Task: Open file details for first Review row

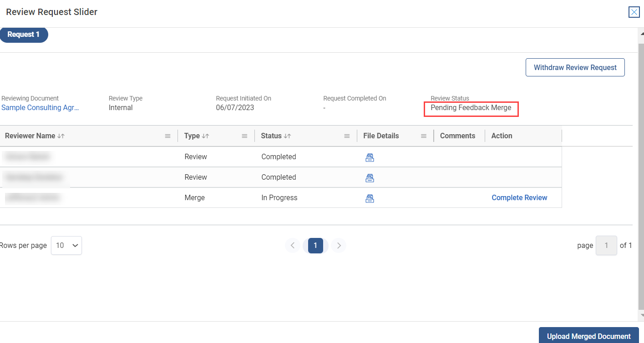Action: click(x=370, y=157)
